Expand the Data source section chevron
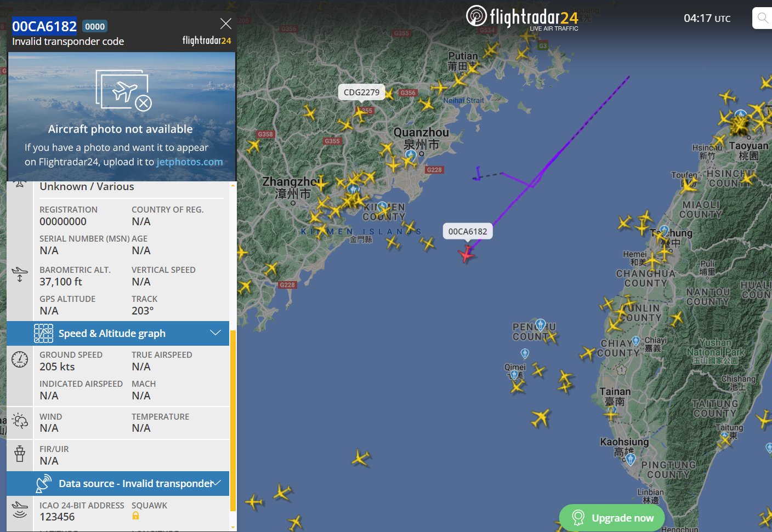772x532 pixels. [215, 483]
